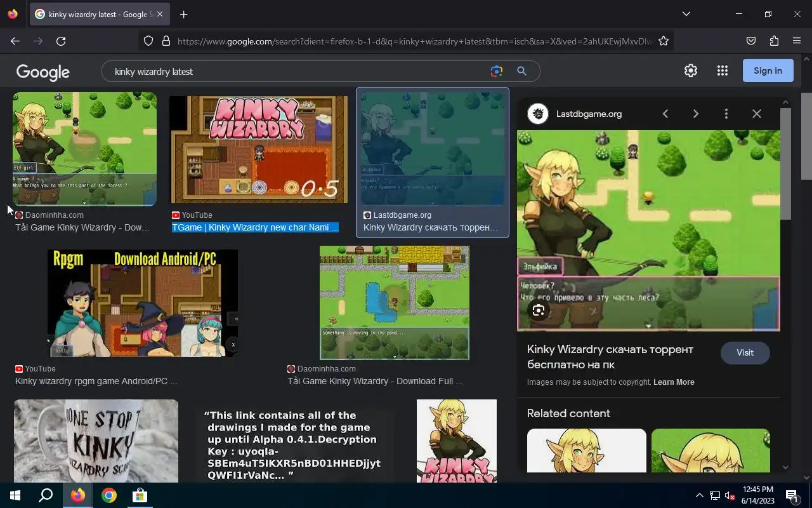Close the kinky wizardry Google tab

pos(160,14)
